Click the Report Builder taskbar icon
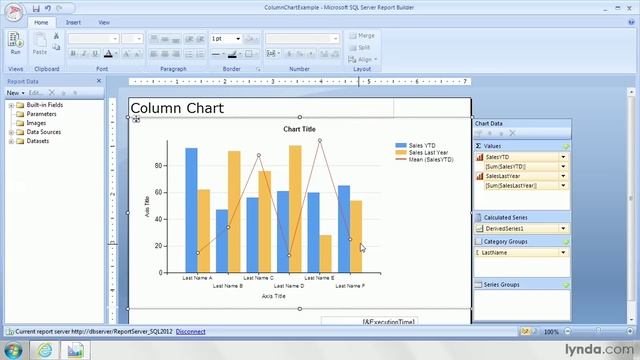 [75, 350]
